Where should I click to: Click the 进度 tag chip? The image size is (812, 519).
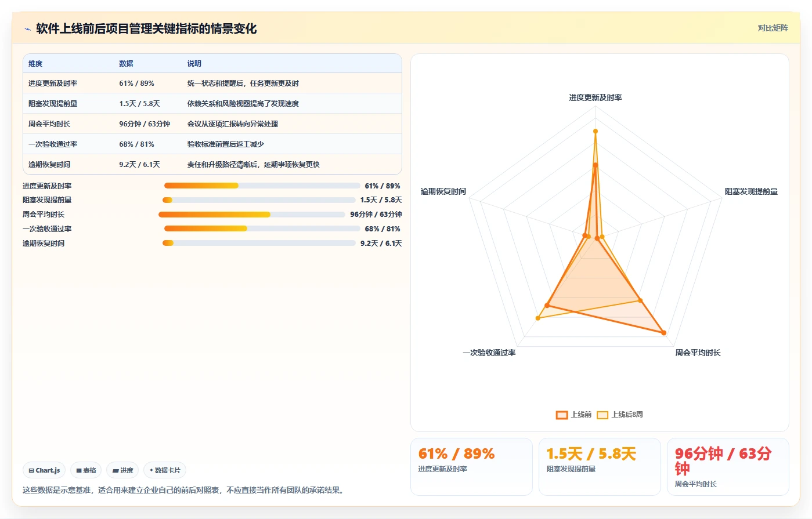pos(122,470)
